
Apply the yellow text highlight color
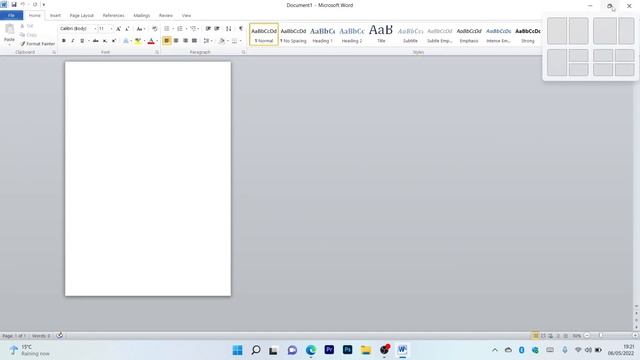pos(138,41)
